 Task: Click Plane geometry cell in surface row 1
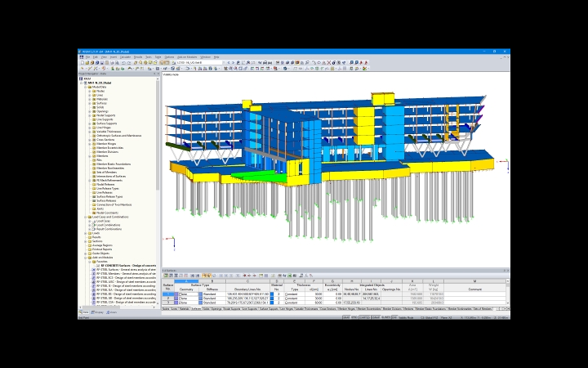tap(189, 294)
